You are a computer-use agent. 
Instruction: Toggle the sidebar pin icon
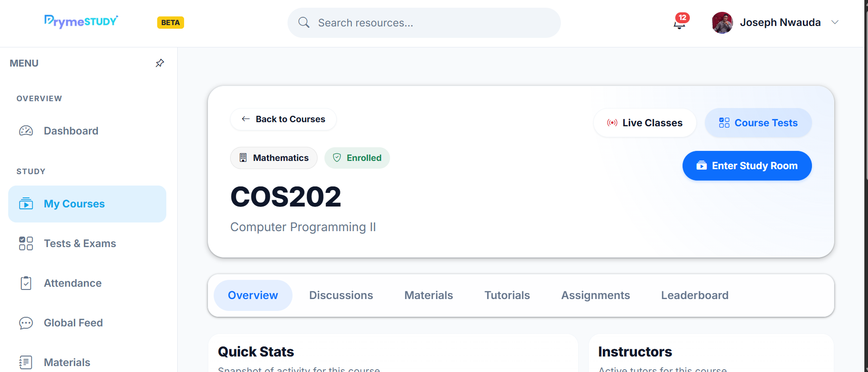coord(159,63)
